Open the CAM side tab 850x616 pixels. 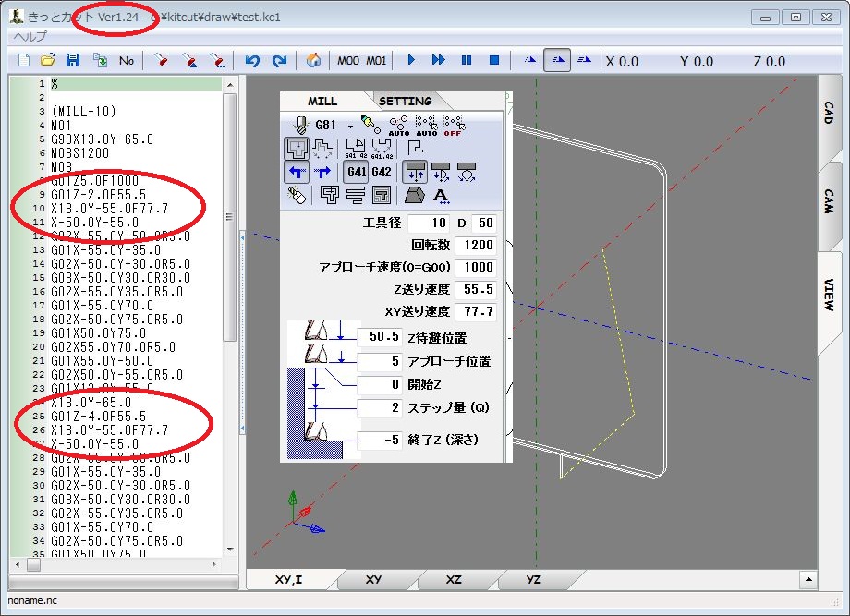[x=829, y=201]
